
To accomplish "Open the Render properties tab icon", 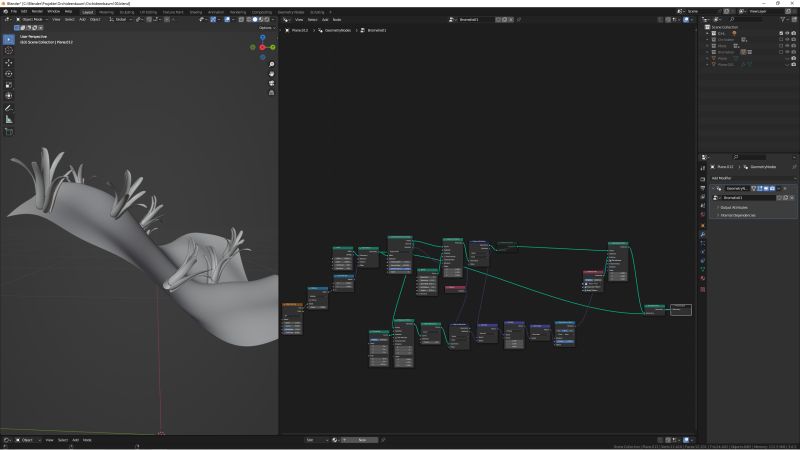I will point(703,179).
